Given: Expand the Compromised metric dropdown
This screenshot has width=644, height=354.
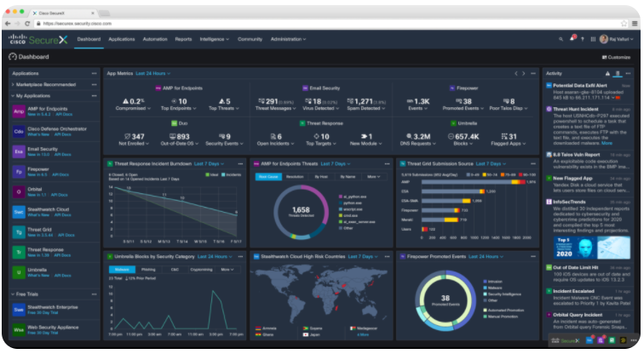Looking at the screenshot, I should 133,108.
